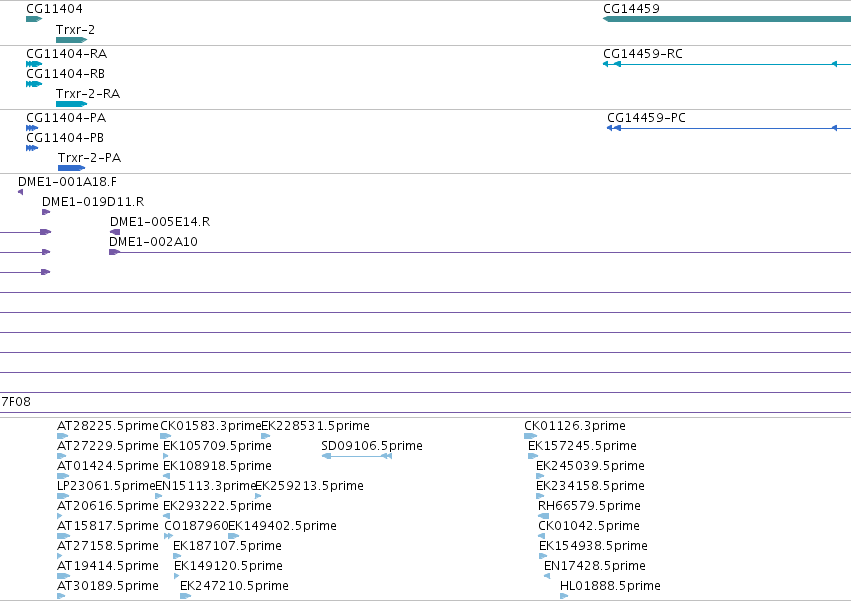The height and width of the screenshot is (601, 851).
Task: Select protein CG11404-PA
Action: [x=66, y=118]
